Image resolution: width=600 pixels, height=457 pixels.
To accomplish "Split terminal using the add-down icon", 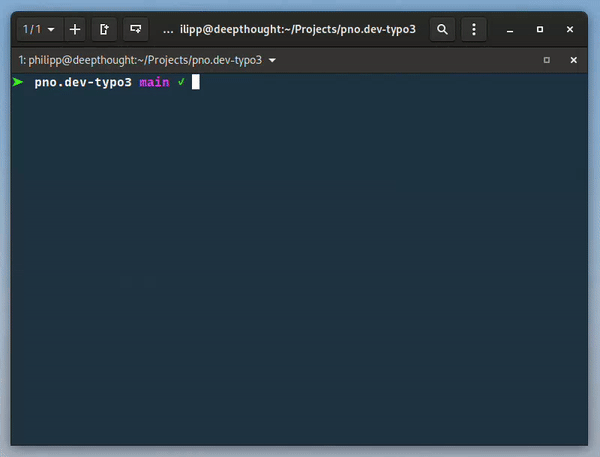I will click(135, 29).
